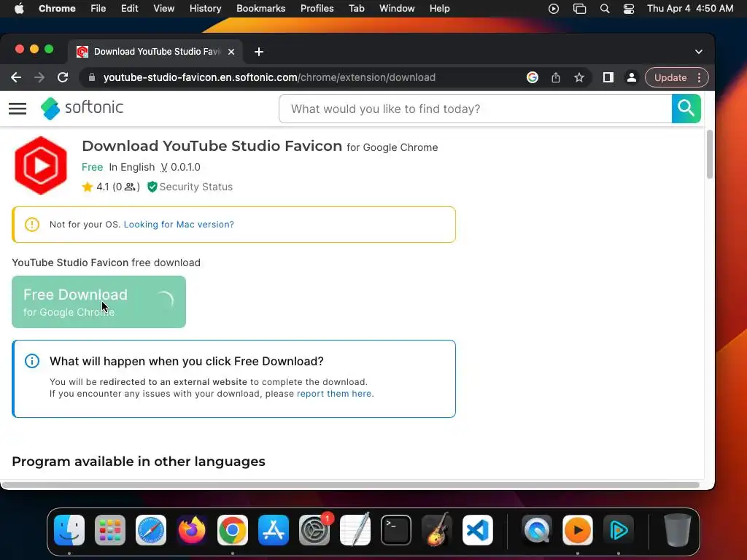Viewport: 747px width, 560px height.
Task: Click the share page icon
Action: point(555,77)
